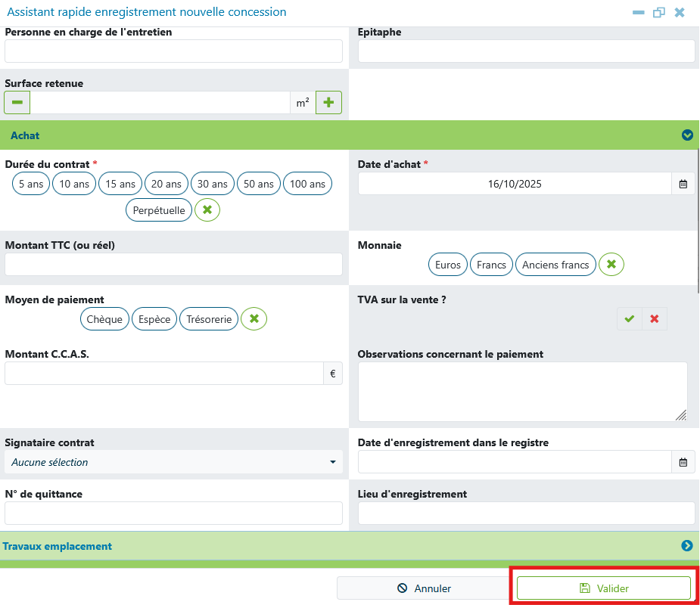Click the Annuler button
This screenshot has width=700, height=605.
[424, 588]
